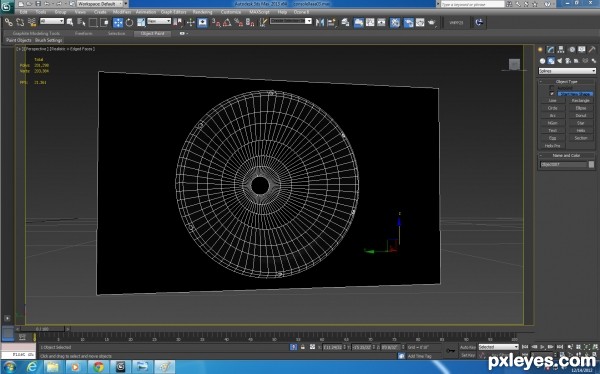Screen dimensions: 600x374
Task: Collapse the Object Type rollout
Action: 567,82
